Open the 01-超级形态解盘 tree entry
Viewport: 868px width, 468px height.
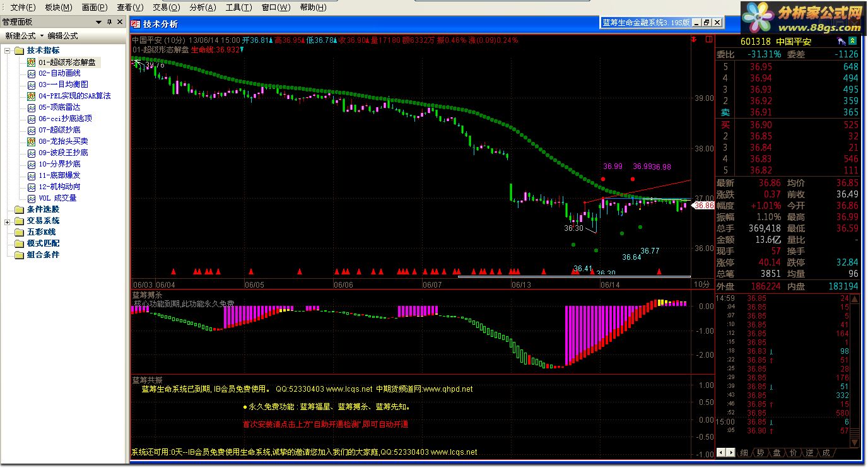[67, 62]
